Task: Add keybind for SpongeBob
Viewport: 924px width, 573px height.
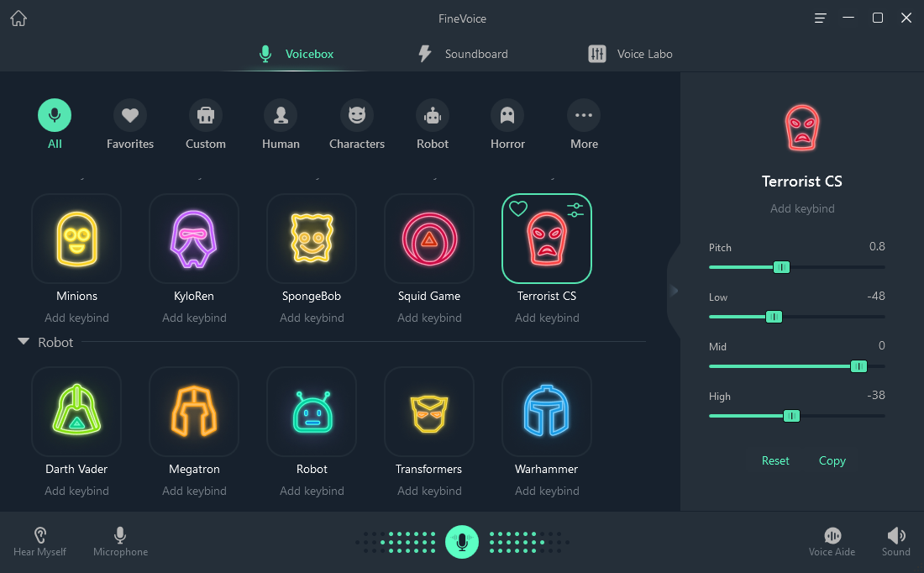Action: coord(312,318)
